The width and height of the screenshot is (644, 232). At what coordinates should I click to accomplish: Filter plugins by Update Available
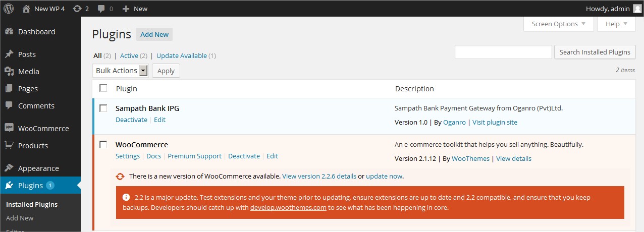click(x=182, y=55)
